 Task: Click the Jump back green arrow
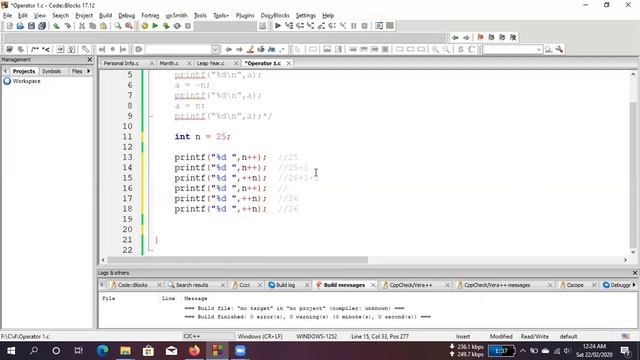[456, 37]
